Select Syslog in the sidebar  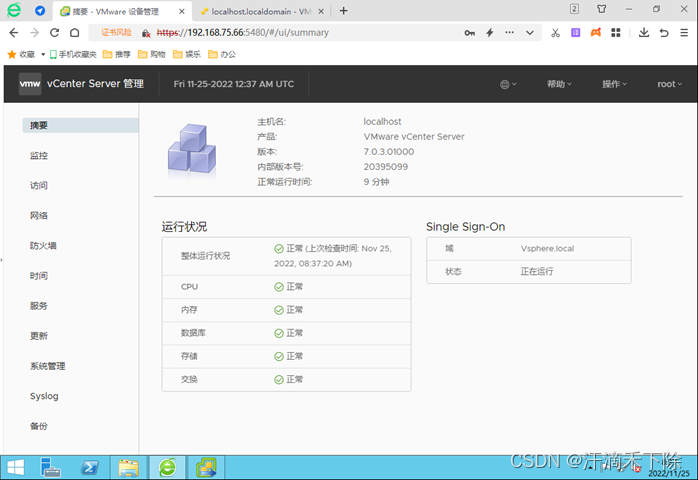tap(44, 396)
